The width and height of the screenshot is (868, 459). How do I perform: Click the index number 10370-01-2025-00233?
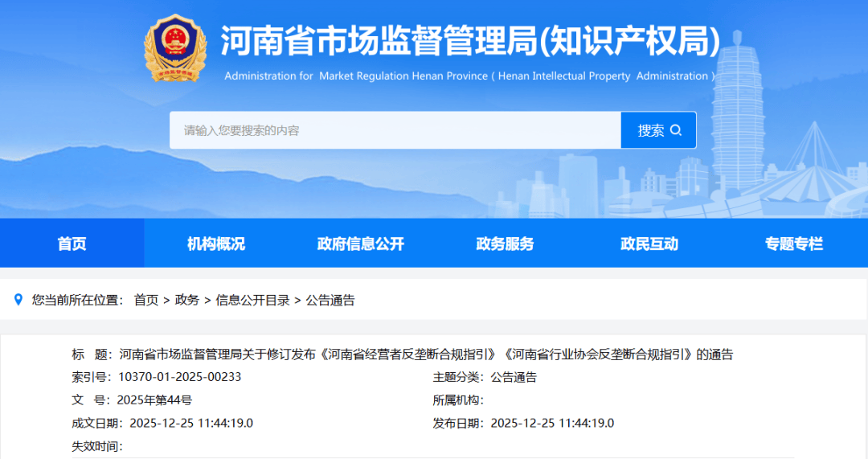[x=180, y=377]
